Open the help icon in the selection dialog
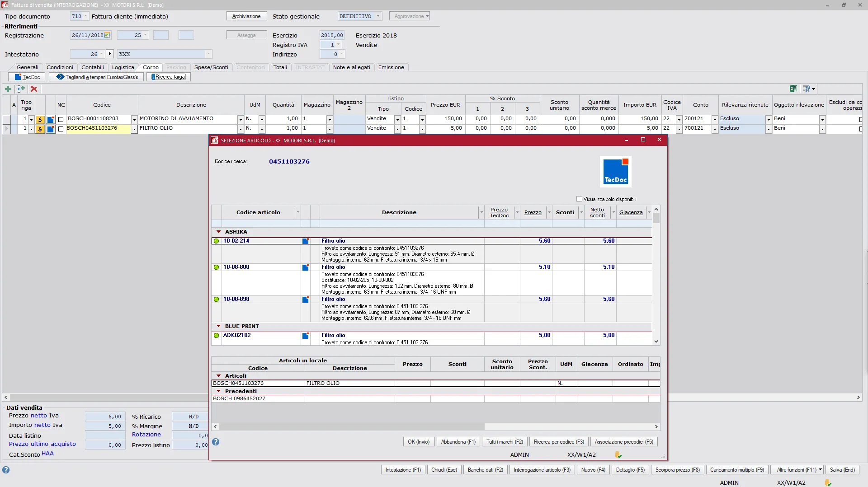868x487 pixels. click(x=216, y=442)
